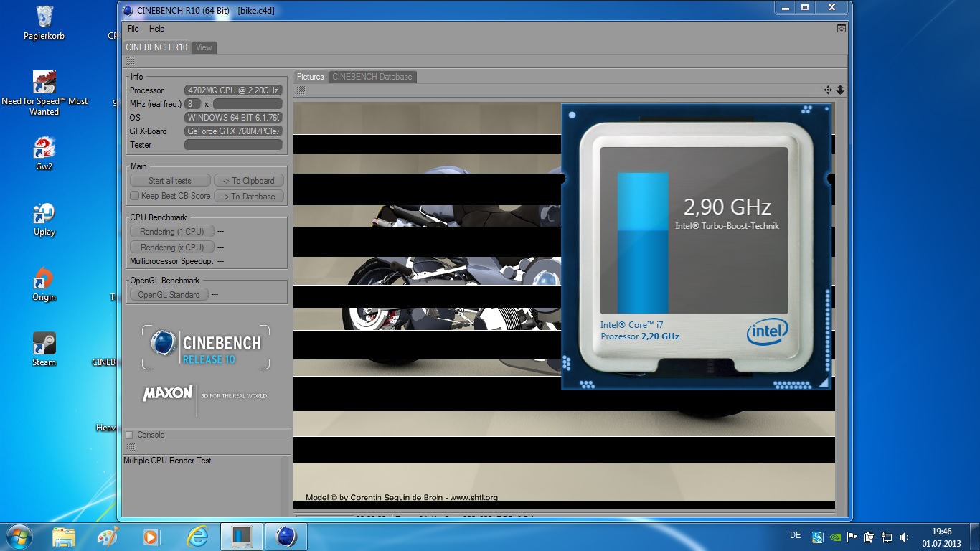Open the Gw2 desktop shortcut
980x551 pixels.
44,154
